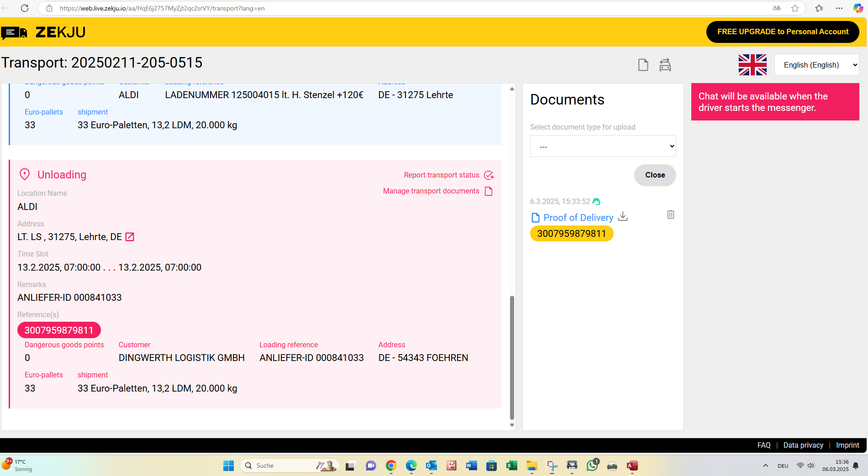This screenshot has height=476, width=868.
Task: Open the Imprint footer link
Action: (847, 445)
